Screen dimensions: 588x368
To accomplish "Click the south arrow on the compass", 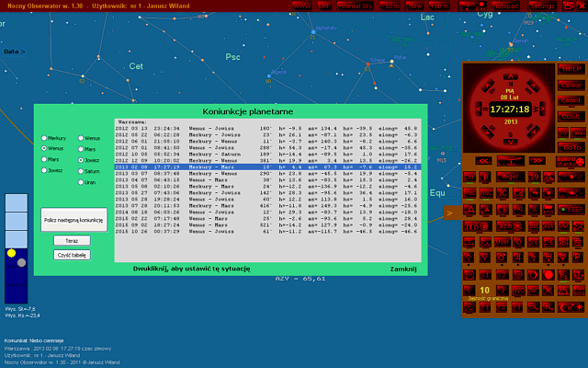I will pos(511,142).
